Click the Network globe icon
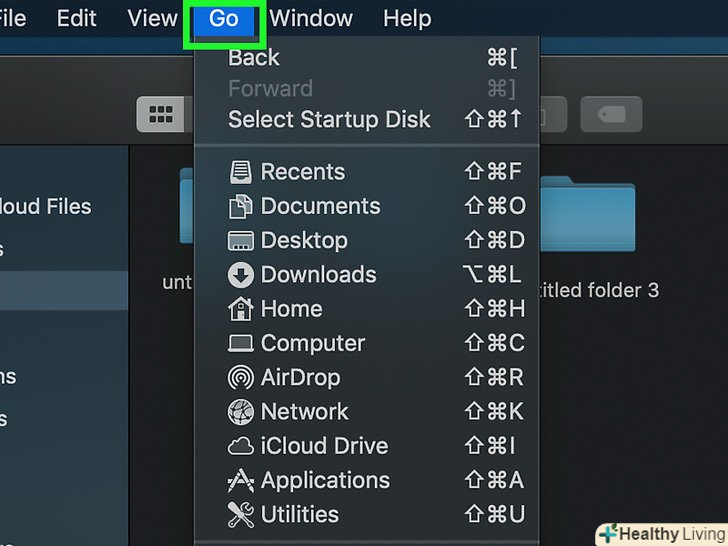The height and width of the screenshot is (546, 728). click(x=241, y=412)
